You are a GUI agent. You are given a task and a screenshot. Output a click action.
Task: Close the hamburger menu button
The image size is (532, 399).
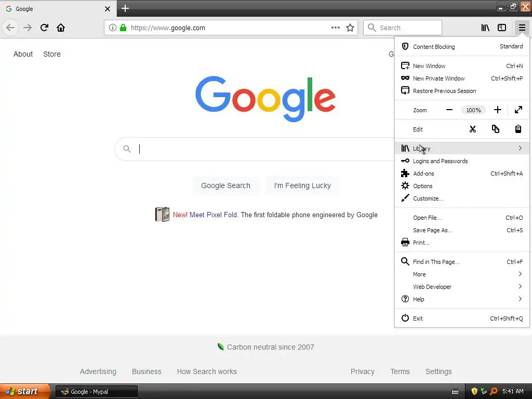coord(522,28)
